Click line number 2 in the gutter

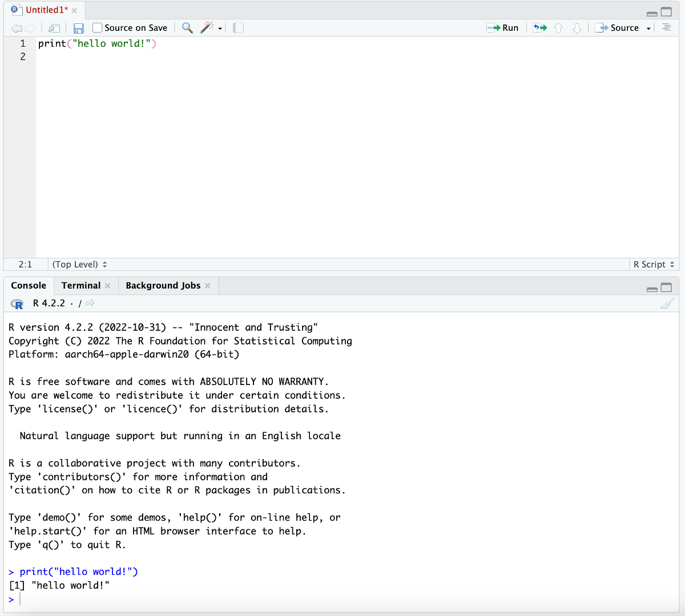point(23,56)
